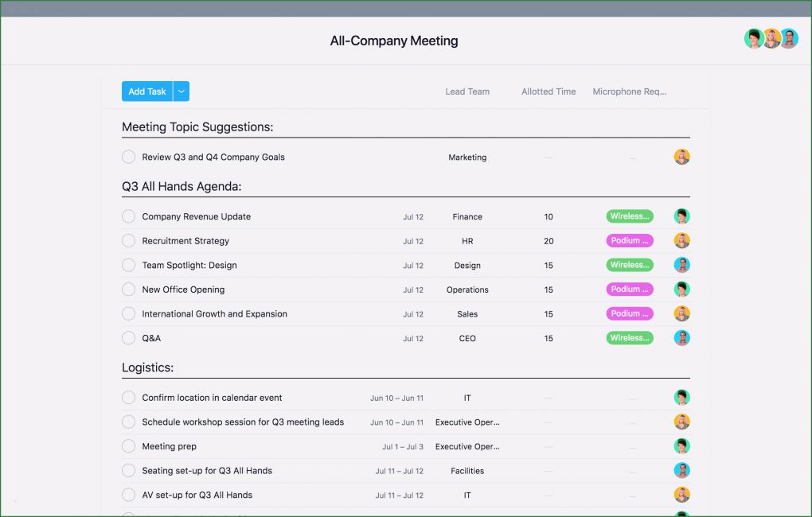Viewport: 812px width, 517px height.
Task: Check off Confirm location in calendar event
Action: pos(128,398)
